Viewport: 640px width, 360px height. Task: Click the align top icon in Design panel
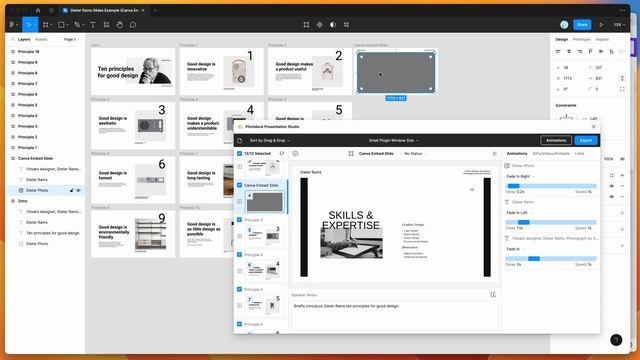coord(590,51)
